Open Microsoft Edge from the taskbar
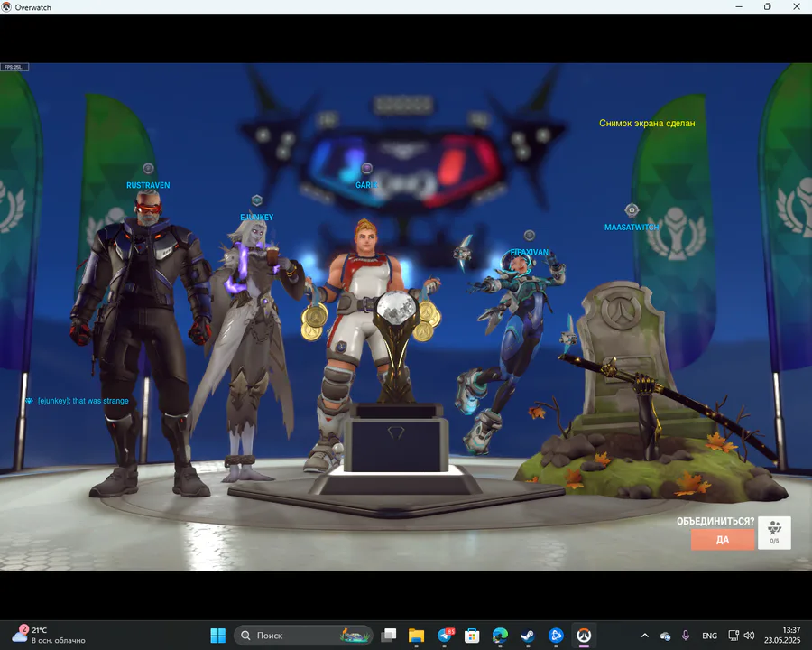 500,635
